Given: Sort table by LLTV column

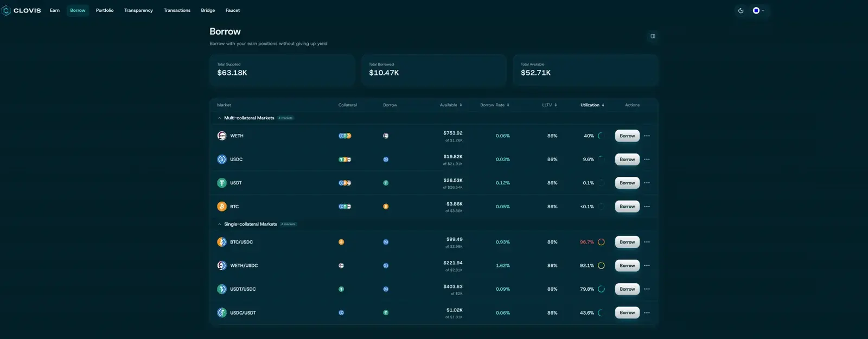Looking at the screenshot, I should (x=550, y=105).
